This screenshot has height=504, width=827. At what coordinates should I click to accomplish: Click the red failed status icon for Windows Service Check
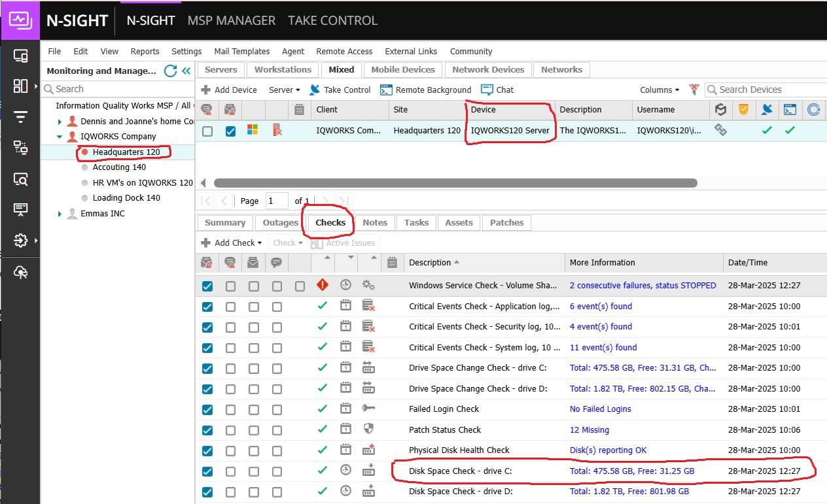pyautogui.click(x=322, y=285)
